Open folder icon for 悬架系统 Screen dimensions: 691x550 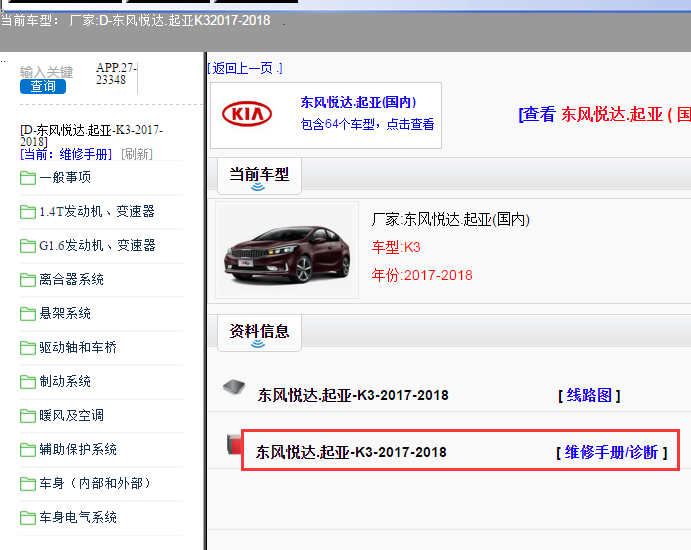(x=28, y=314)
